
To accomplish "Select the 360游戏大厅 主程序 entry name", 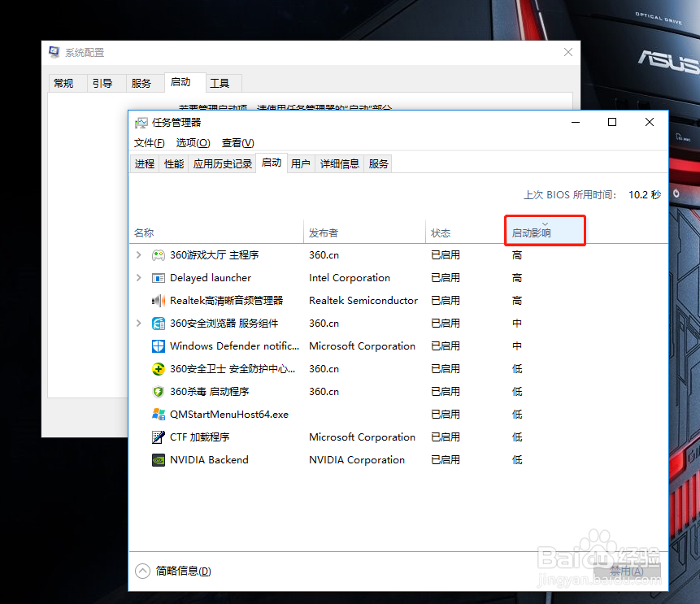I will point(215,255).
